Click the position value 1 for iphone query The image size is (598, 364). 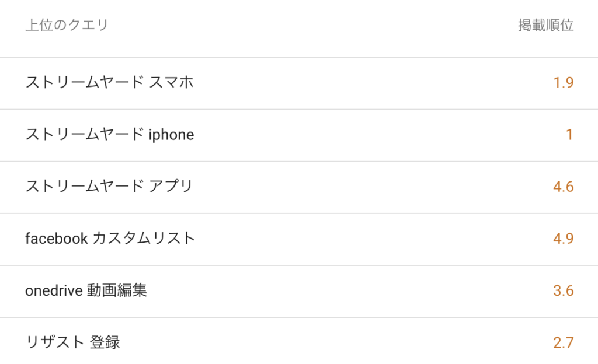pyautogui.click(x=569, y=135)
